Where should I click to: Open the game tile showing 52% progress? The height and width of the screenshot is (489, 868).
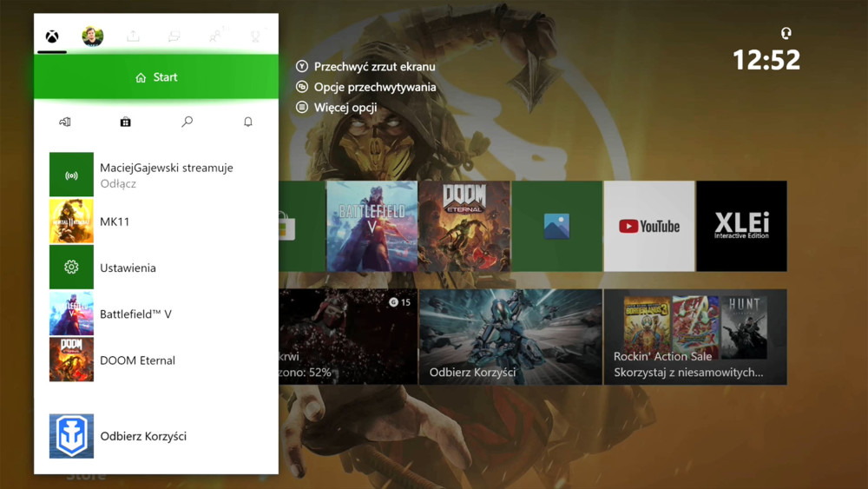[348, 337]
